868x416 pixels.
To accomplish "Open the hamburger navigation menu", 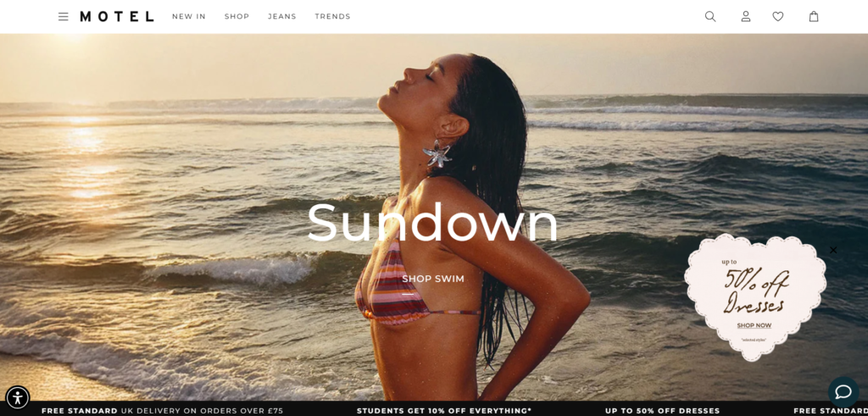I will (63, 17).
